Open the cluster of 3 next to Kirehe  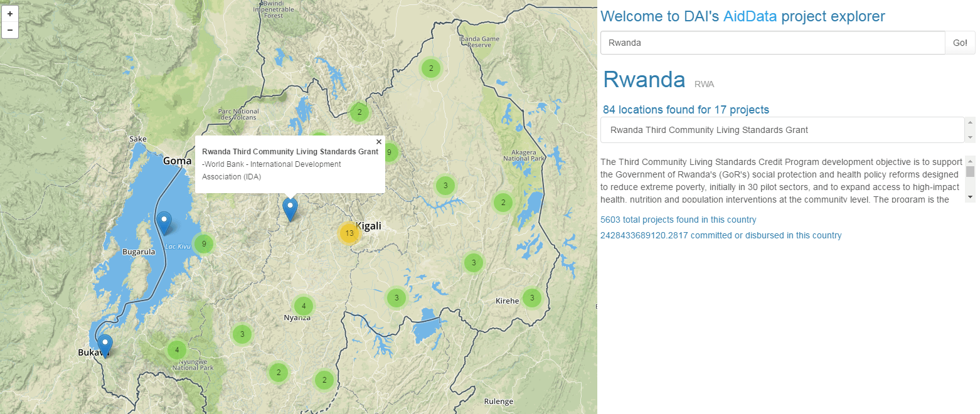coord(532,297)
